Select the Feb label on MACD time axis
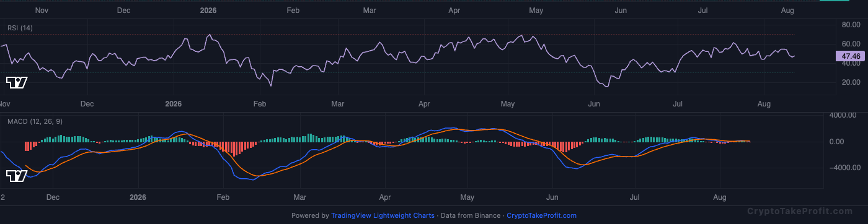Image resolution: width=868 pixels, height=224 pixels. (x=223, y=198)
